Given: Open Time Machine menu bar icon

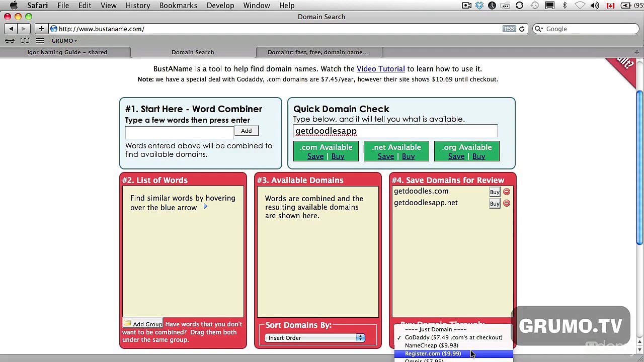Looking at the screenshot, I should (535, 6).
